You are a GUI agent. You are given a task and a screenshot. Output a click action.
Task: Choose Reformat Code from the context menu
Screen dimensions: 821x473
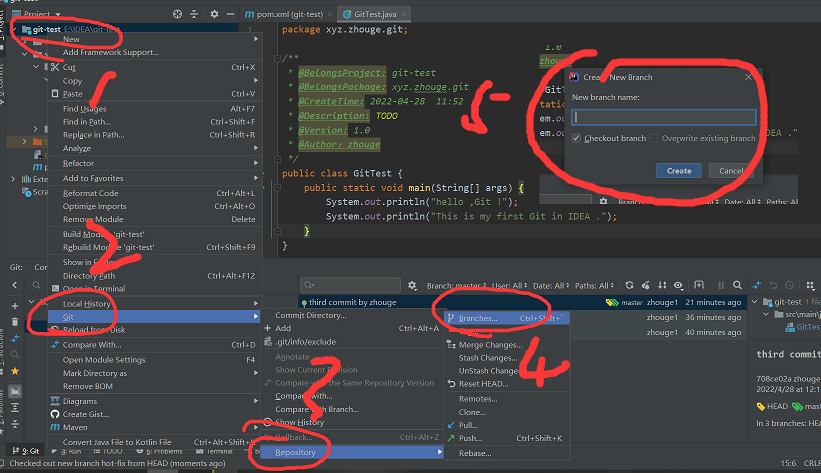click(91, 193)
